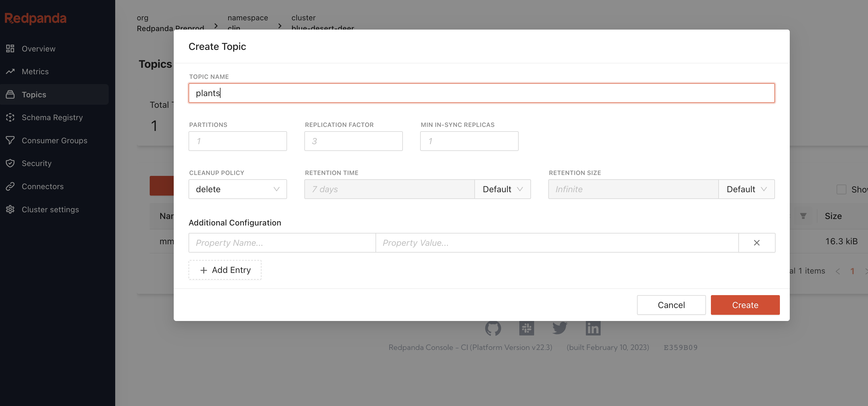Screen dimensions: 868x406
Task: Open the Consumer Groups menu item
Action: (54, 140)
